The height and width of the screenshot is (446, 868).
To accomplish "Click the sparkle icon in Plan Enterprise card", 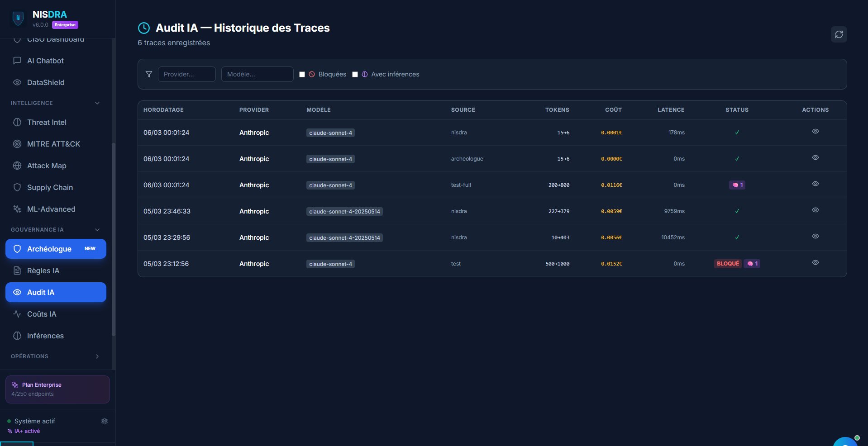I will click(x=15, y=385).
